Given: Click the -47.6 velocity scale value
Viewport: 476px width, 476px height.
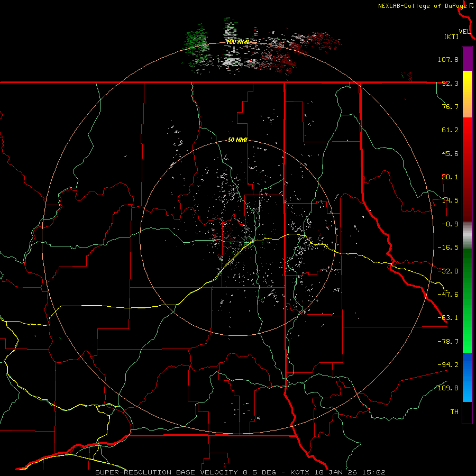Looking at the screenshot, I should (x=448, y=295).
